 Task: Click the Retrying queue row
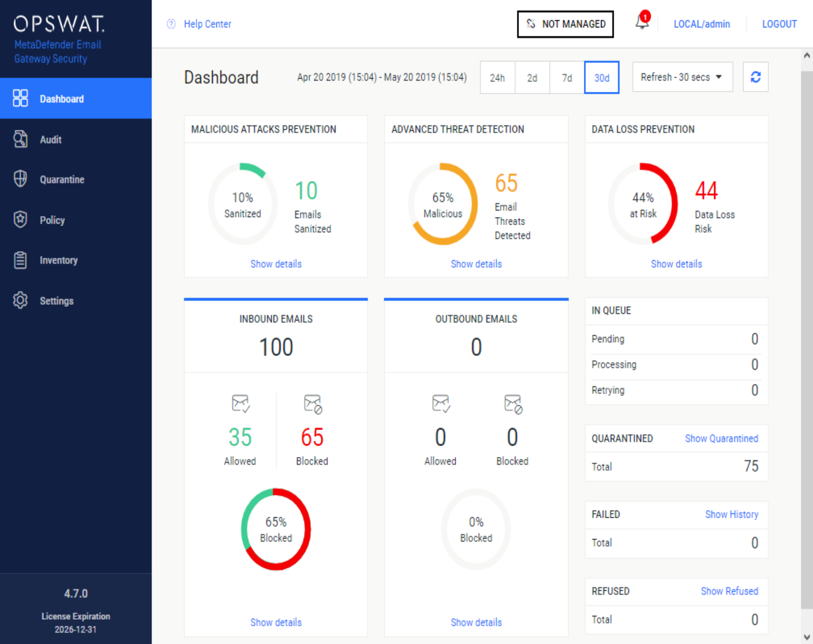pyautogui.click(x=676, y=390)
